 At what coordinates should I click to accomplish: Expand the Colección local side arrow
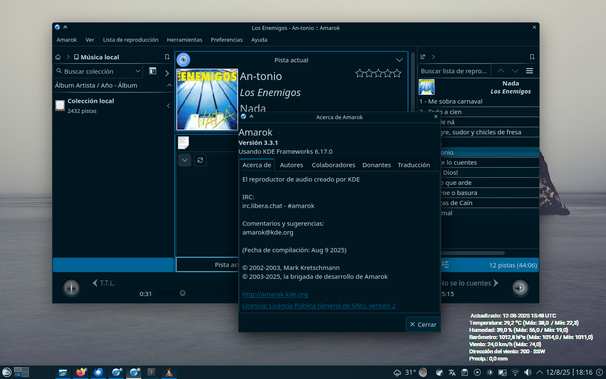(x=168, y=105)
